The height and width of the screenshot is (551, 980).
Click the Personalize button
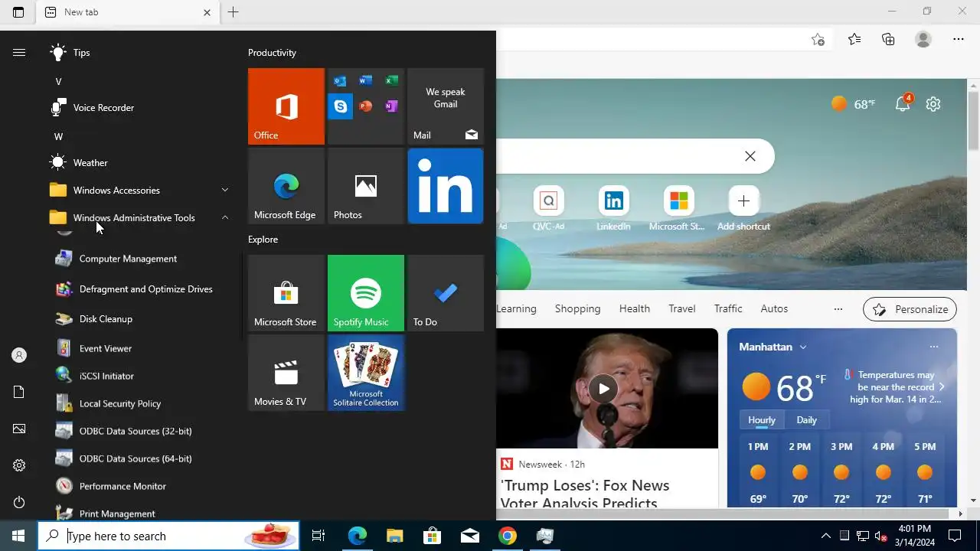coord(910,309)
